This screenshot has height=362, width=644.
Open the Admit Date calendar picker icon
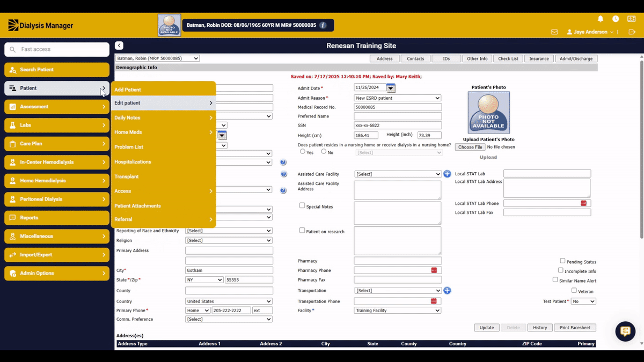pyautogui.click(x=391, y=88)
